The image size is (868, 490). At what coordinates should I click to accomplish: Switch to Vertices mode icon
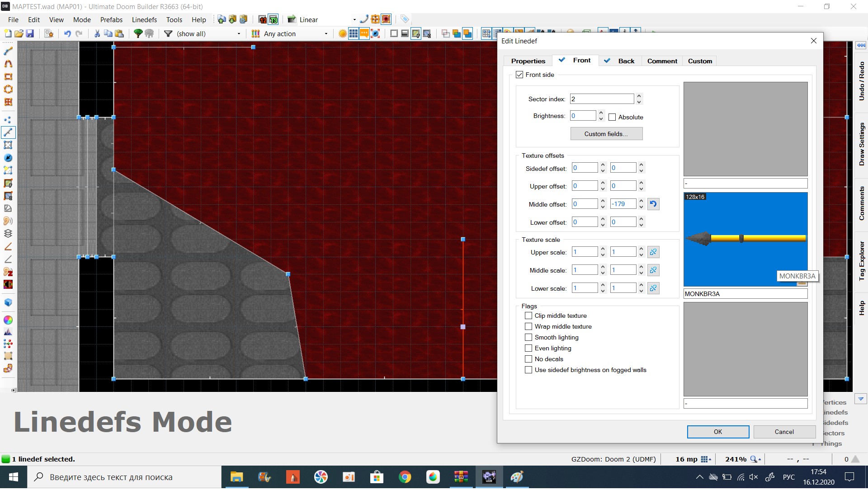8,120
